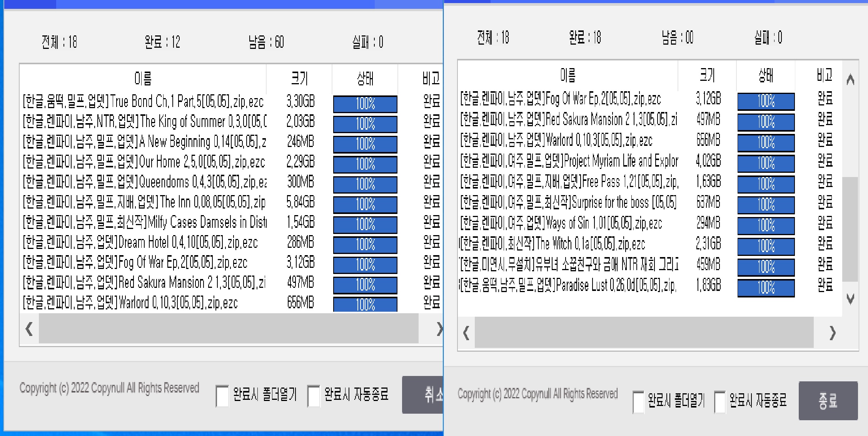Click right scroll arrow in left window
Screen dimensions: 868x436
(439, 329)
